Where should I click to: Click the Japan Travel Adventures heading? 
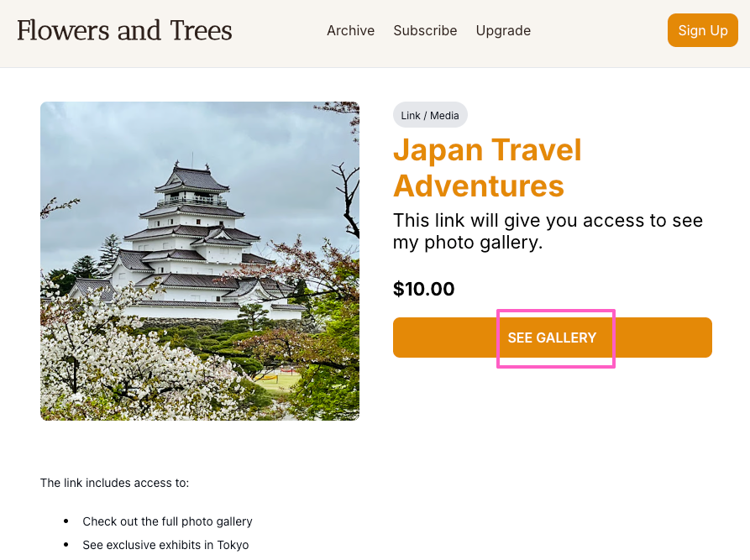487,167
